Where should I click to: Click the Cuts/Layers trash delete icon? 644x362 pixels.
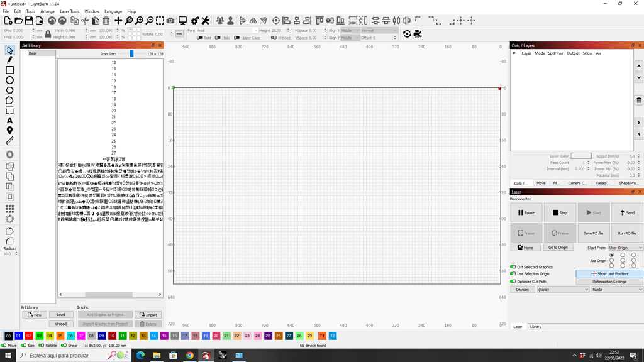pyautogui.click(x=639, y=100)
